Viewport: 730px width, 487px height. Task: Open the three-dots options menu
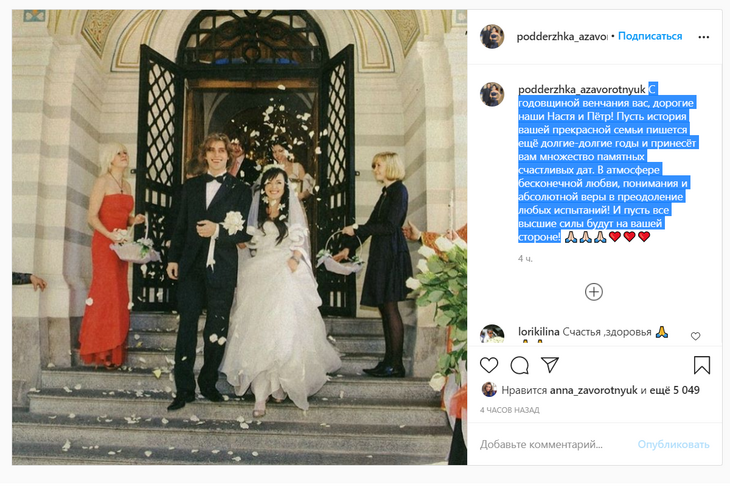coord(703,37)
